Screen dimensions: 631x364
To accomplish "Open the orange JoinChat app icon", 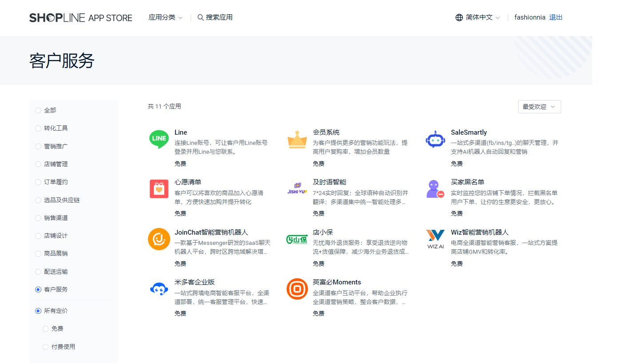I will pos(159,239).
